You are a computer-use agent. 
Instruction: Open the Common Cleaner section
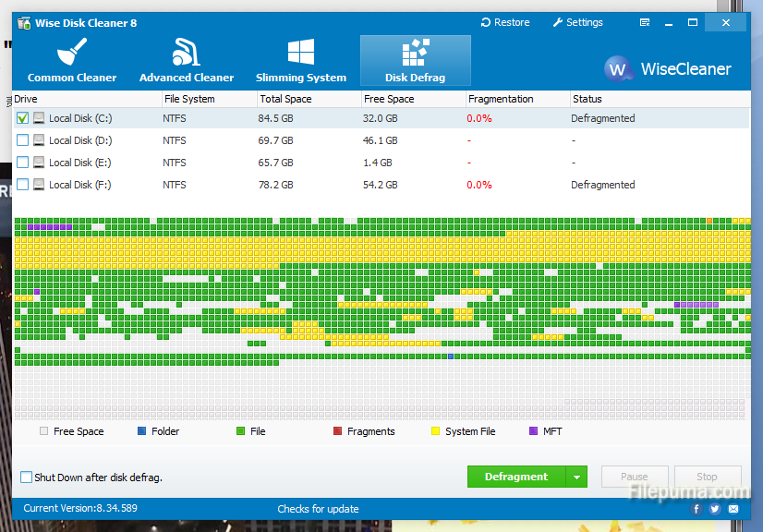72,61
